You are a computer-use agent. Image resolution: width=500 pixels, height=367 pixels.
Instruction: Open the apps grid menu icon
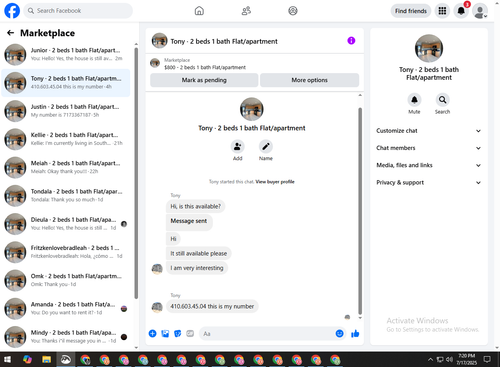pos(442,11)
